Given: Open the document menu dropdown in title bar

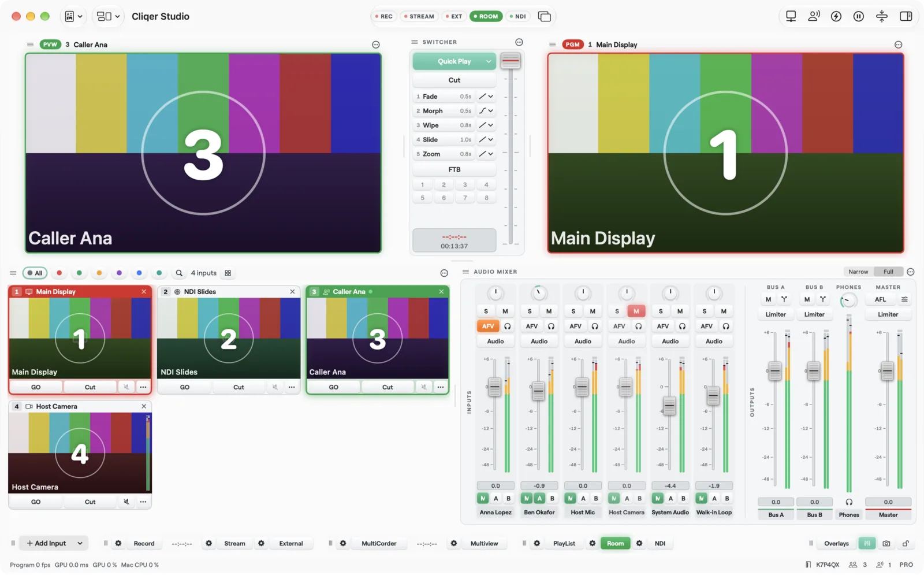Looking at the screenshot, I should click(73, 16).
